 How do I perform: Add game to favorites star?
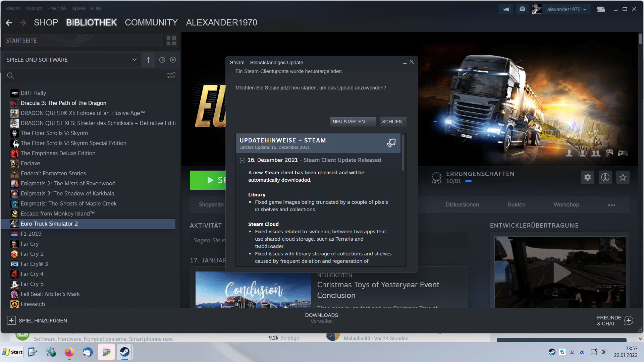point(623,177)
